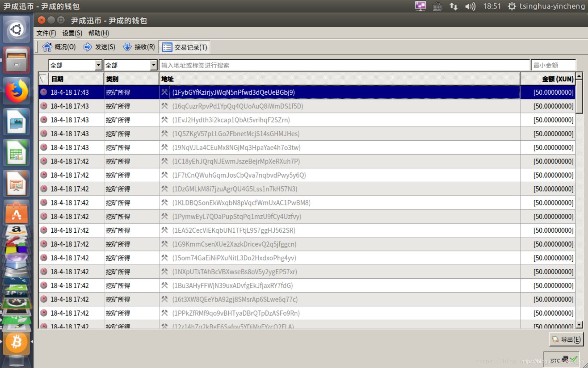
Task: Click status clock icon of 1C18yEhJQrqNJ row
Action: coord(44,161)
